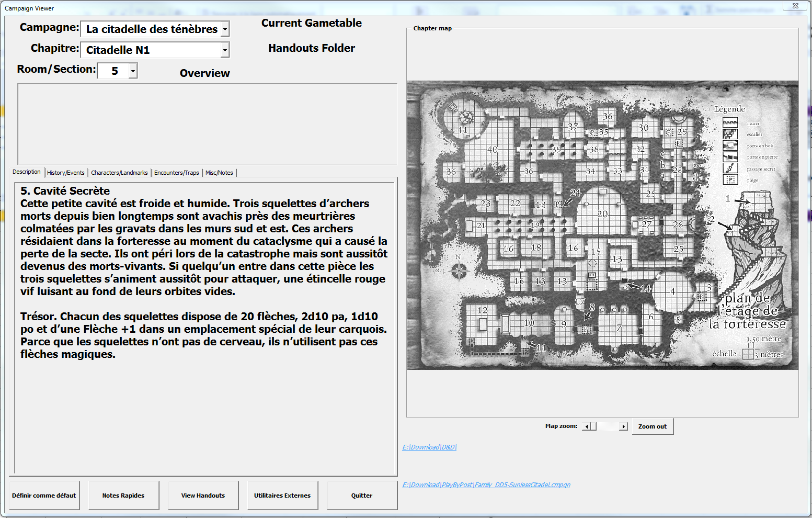Screen dimensions: 812x518
Task: Switch to the Misc/Notes tab
Action: pos(219,173)
